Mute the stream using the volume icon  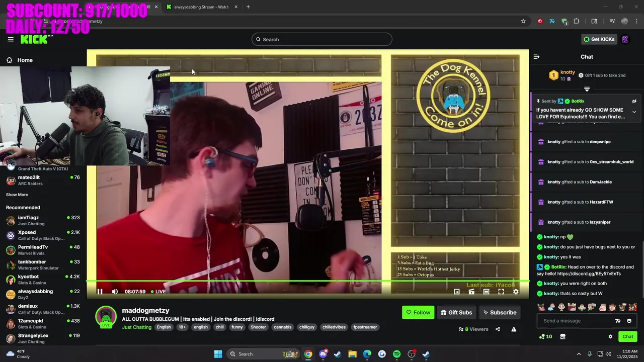click(115, 292)
